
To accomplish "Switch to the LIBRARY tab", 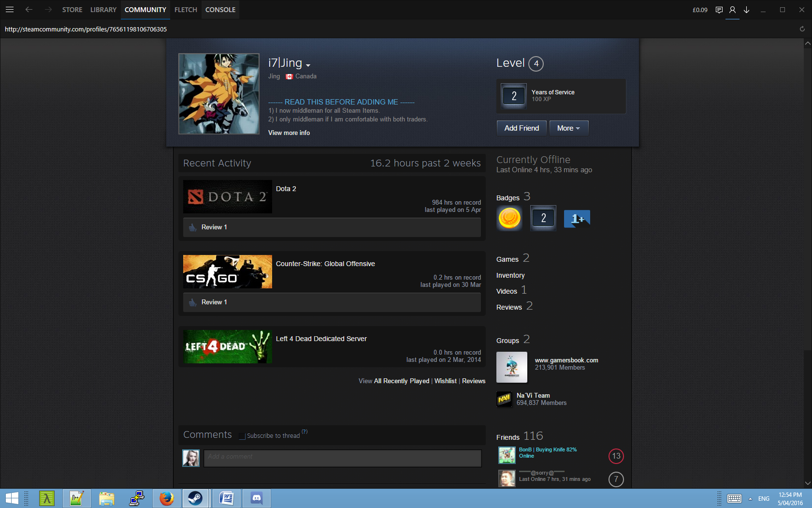I will click(x=103, y=10).
